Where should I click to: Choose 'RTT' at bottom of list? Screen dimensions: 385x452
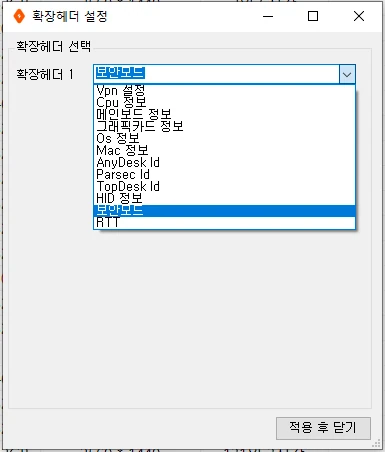click(224, 222)
